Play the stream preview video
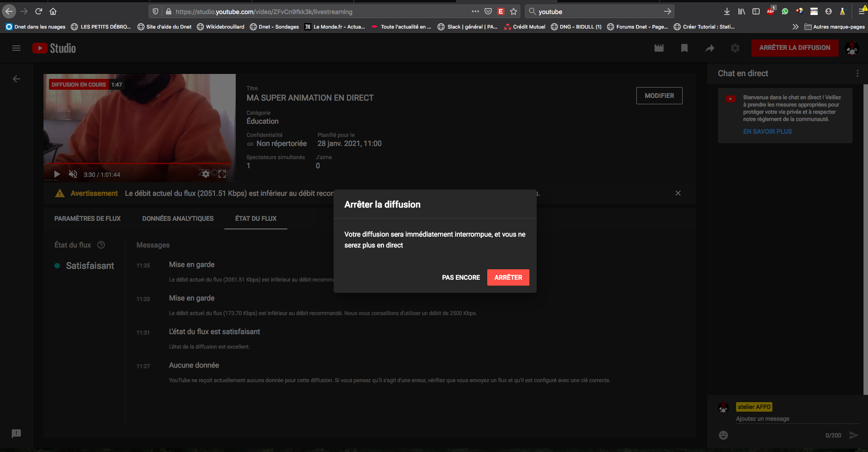The height and width of the screenshot is (452, 868). click(57, 175)
